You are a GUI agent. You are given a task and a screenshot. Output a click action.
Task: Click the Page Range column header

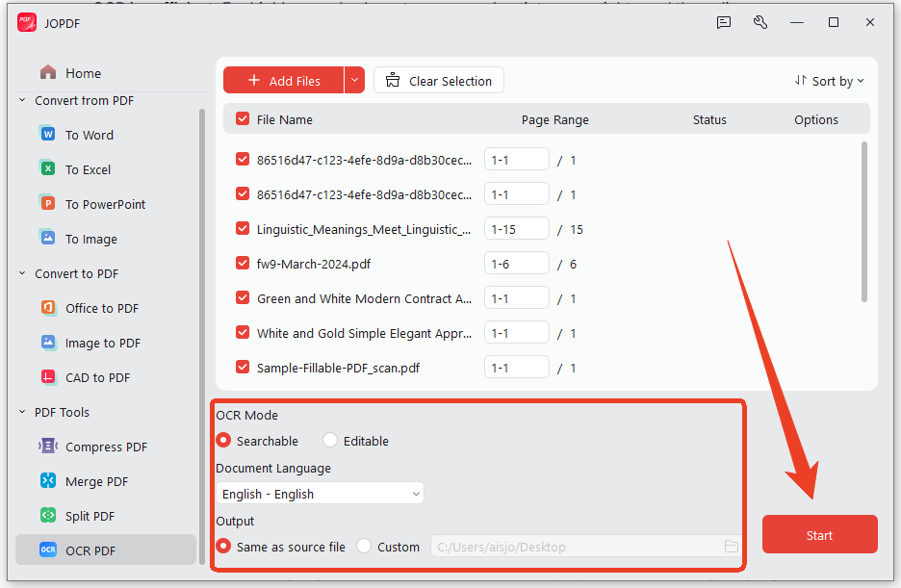pos(555,119)
